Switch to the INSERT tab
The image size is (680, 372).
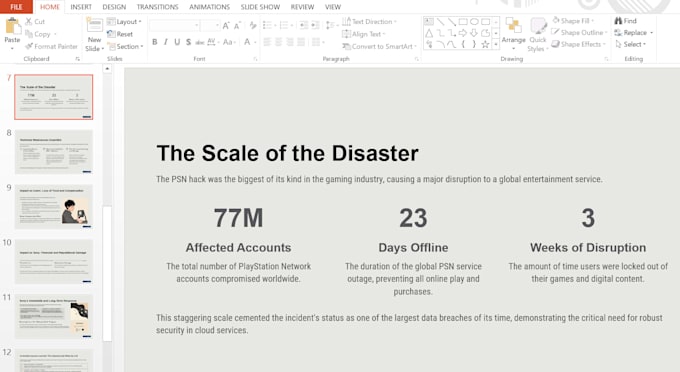(81, 7)
